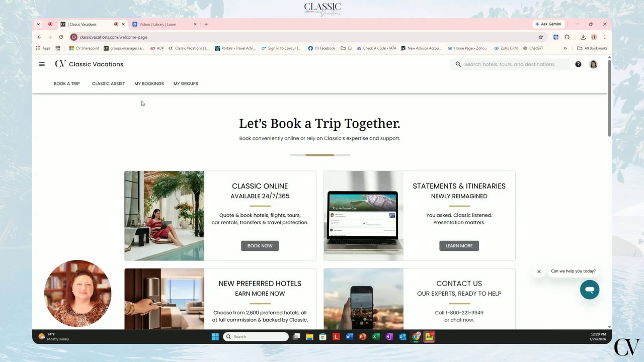This screenshot has height=362, width=644.
Task: Expand the hidden bookmarks overflow chevron
Action: click(x=565, y=48)
